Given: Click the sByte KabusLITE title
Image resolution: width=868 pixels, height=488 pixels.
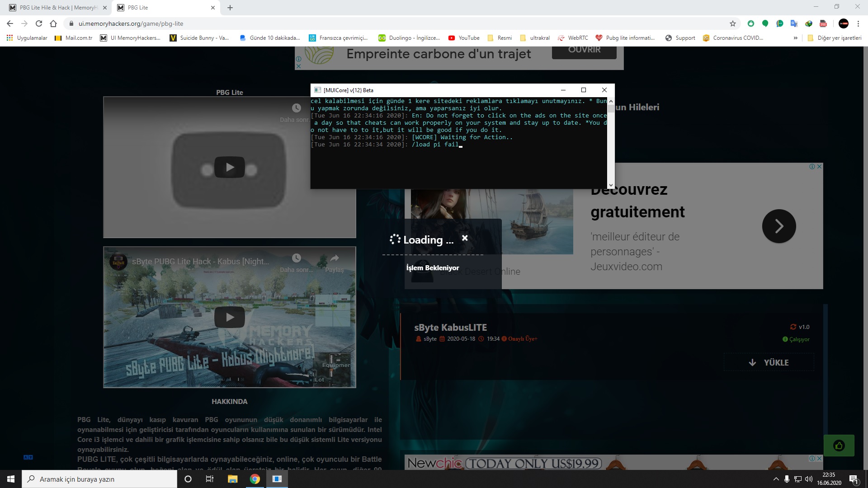Looking at the screenshot, I should tap(450, 328).
